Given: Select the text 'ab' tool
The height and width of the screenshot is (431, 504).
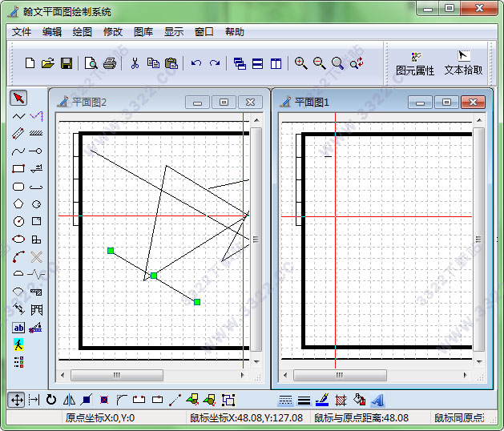Looking at the screenshot, I should 18,327.
